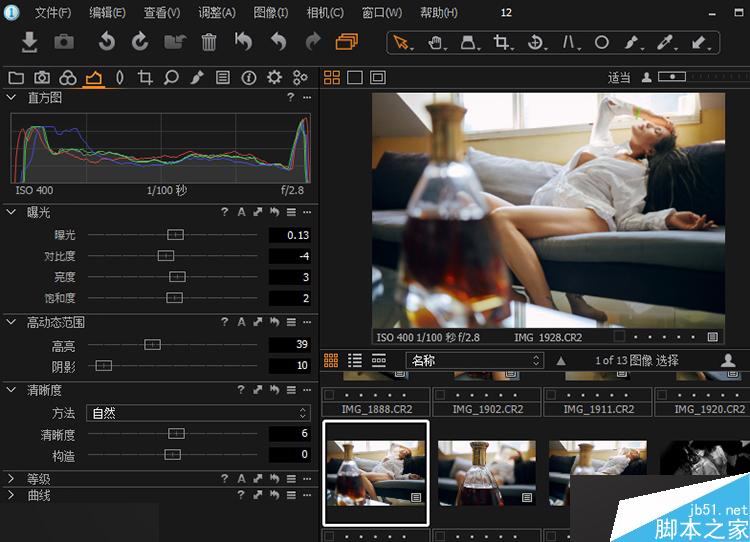This screenshot has height=542, width=750.
Task: Click the 曝光 exposure slider handle
Action: [175, 235]
